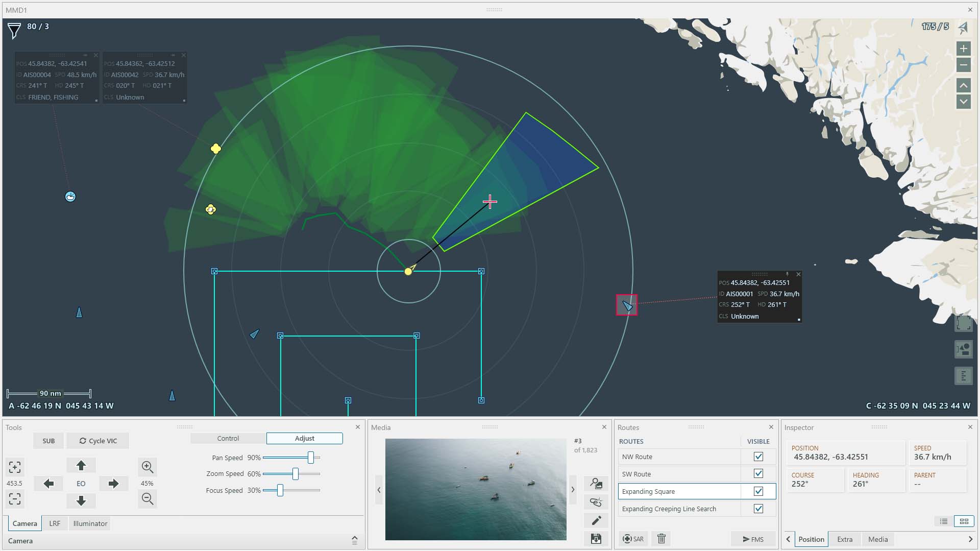This screenshot has height=551, width=980.
Task: Save media using the disk icon
Action: 596,539
